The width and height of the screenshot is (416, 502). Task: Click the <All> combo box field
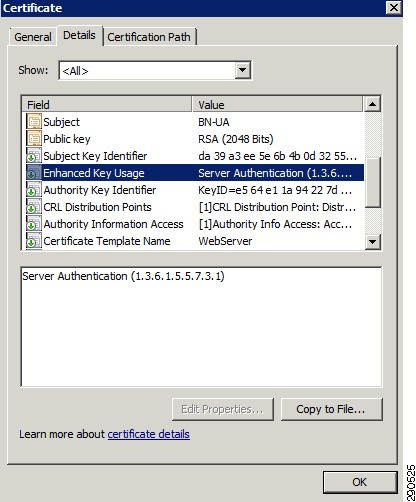click(x=155, y=70)
